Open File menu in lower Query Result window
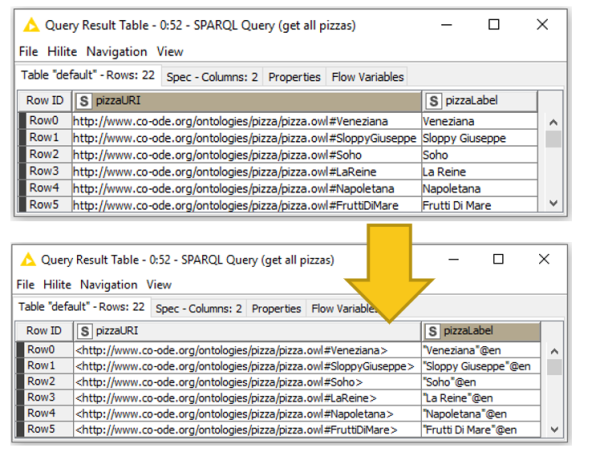600x456 pixels. [26, 285]
